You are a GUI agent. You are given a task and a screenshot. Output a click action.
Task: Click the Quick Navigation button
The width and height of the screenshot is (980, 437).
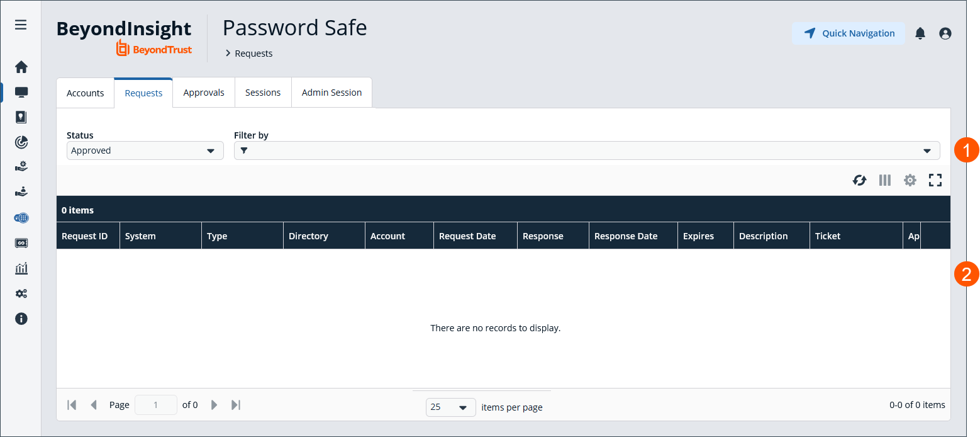[849, 33]
